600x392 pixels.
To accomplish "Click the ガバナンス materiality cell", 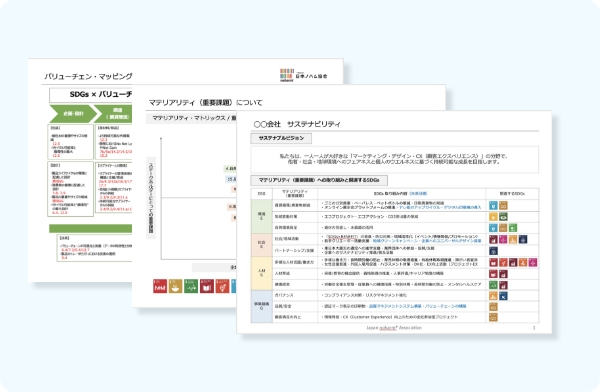I will click(295, 296).
